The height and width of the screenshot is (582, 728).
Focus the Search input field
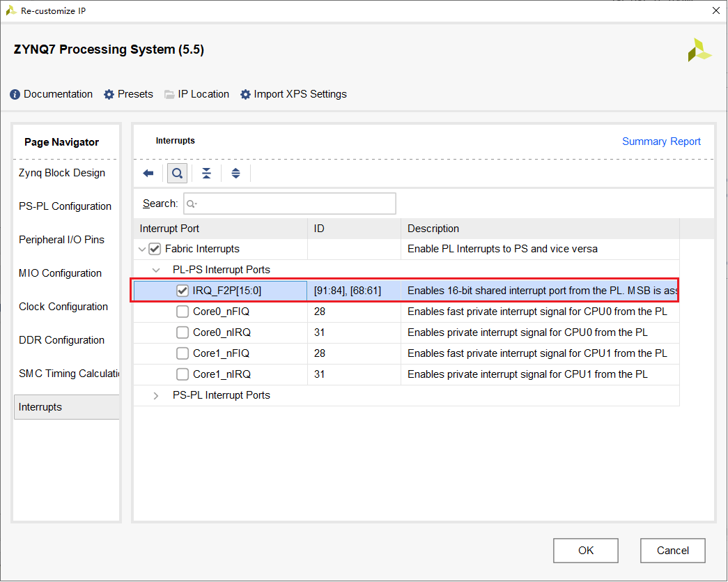tap(290, 204)
